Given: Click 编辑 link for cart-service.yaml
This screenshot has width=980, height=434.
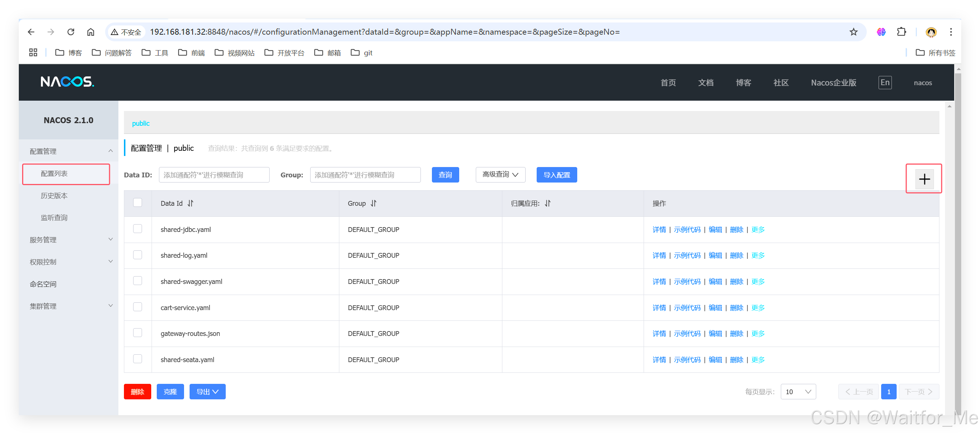Looking at the screenshot, I should [x=715, y=307].
